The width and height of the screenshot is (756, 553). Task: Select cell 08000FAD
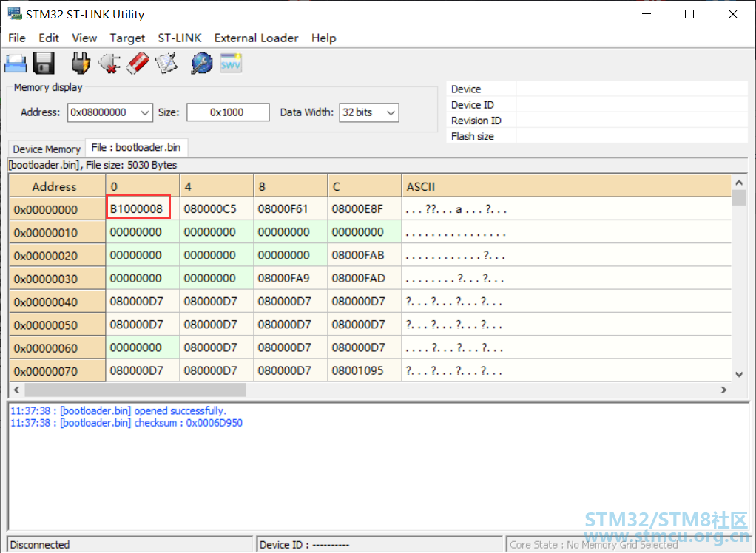(x=365, y=278)
